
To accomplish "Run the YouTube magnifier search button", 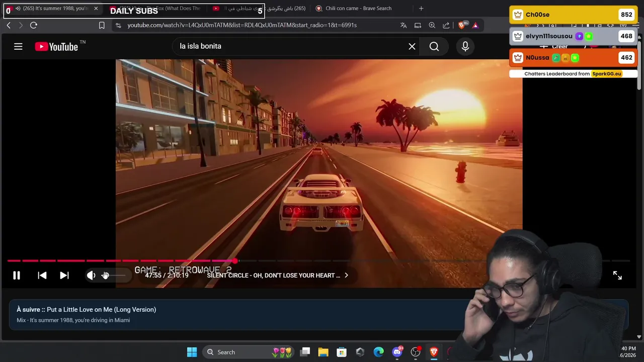I will tap(434, 47).
